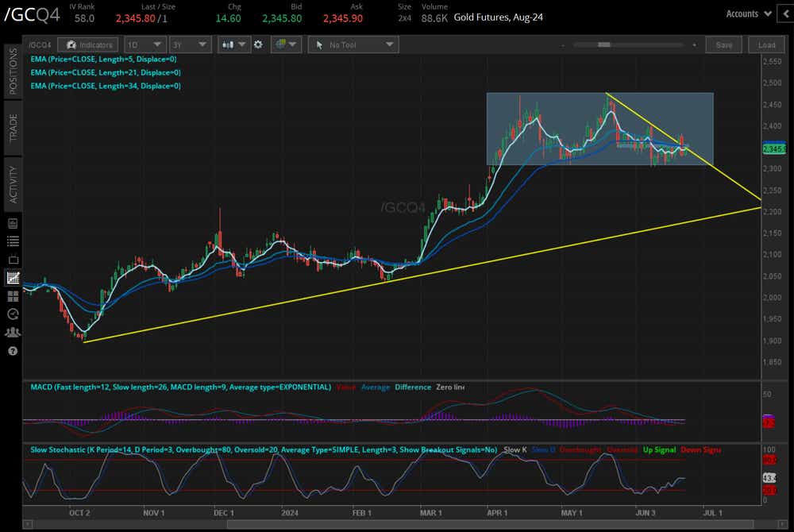Click the candlestick chart type icon

point(228,44)
